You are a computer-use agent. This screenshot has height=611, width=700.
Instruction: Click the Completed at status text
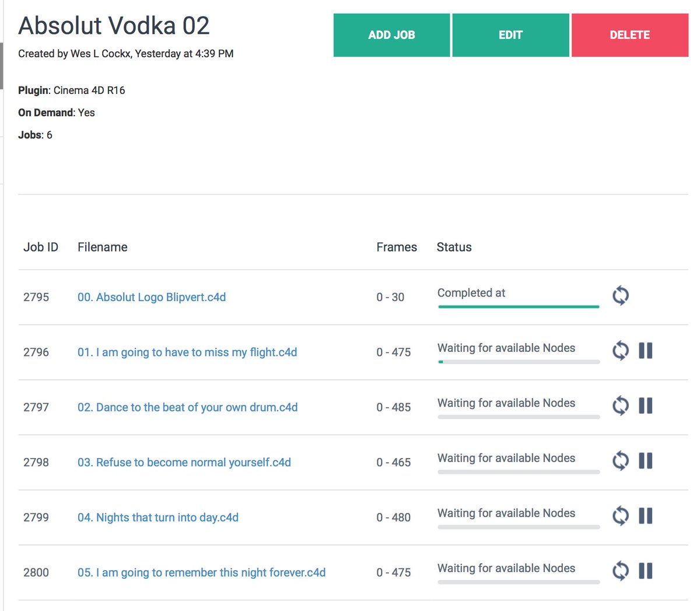(471, 293)
